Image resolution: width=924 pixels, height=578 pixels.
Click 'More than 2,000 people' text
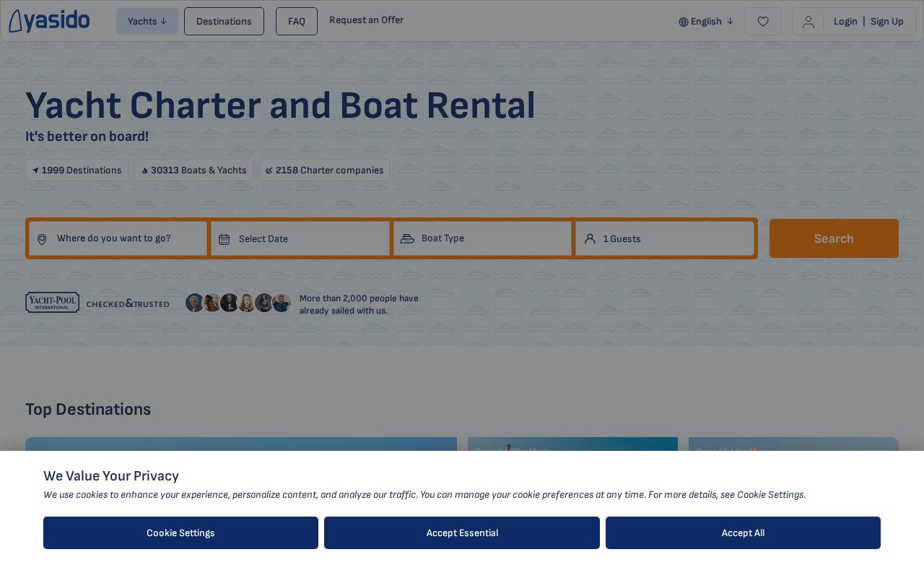pos(359,304)
